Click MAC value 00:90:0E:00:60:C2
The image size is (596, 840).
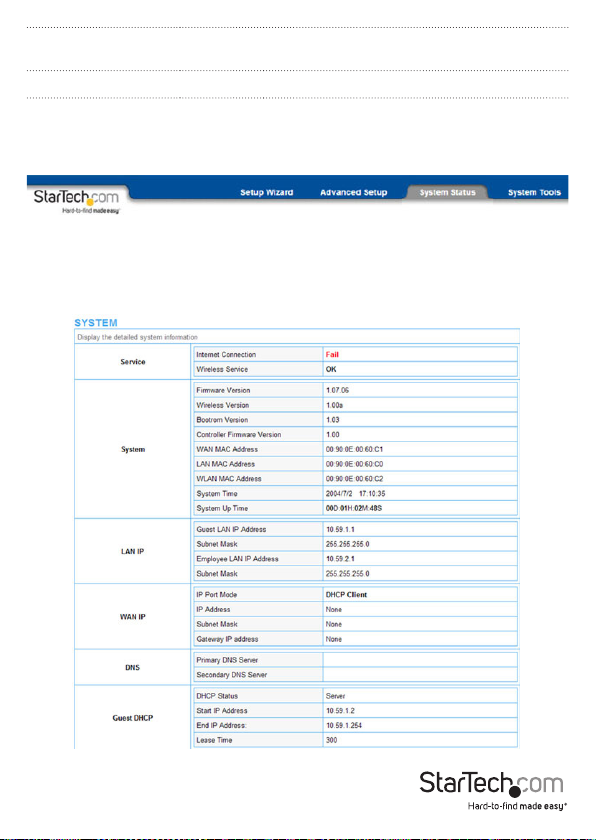coord(354,478)
